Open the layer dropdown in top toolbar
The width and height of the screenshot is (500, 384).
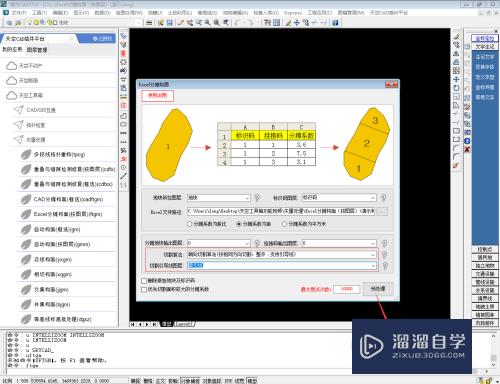[139, 23]
